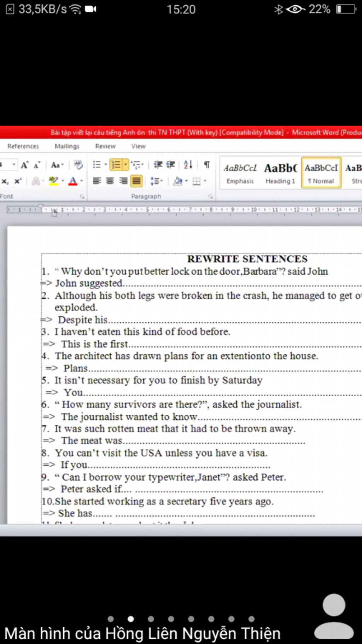
Task: Click the Borders grid icon
Action: (197, 182)
